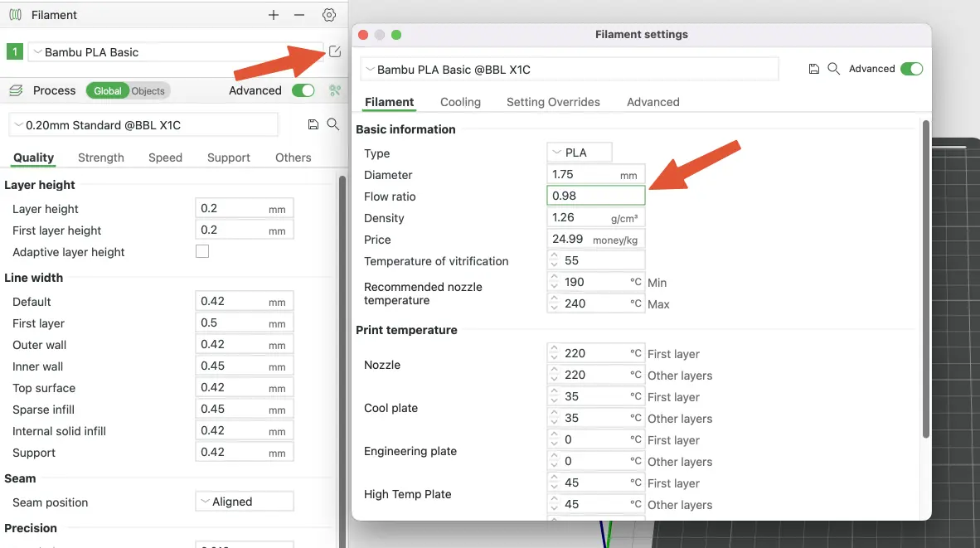Adjust Cool plate Other layers temperature stepper
Viewport: 980px width, 548px height.
pyautogui.click(x=554, y=418)
